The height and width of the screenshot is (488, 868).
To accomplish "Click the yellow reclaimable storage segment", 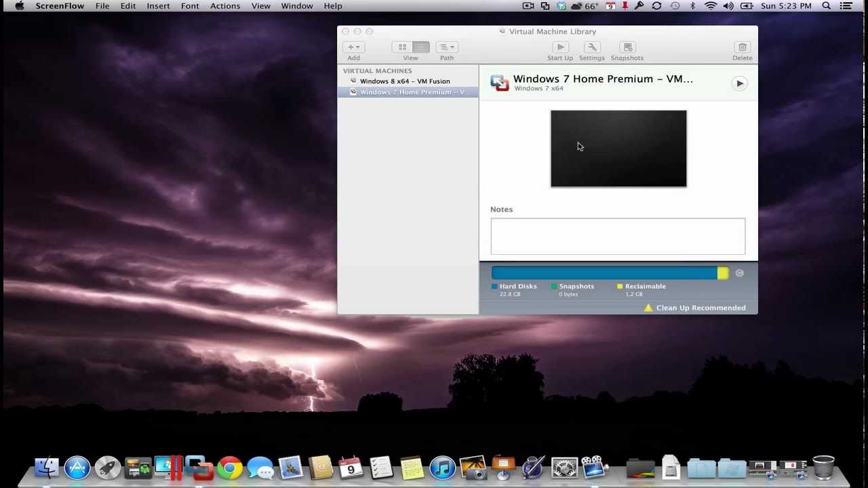I will tap(723, 273).
